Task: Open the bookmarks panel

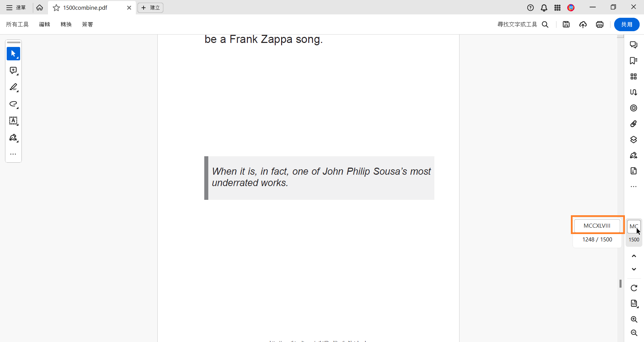Action: (633, 61)
